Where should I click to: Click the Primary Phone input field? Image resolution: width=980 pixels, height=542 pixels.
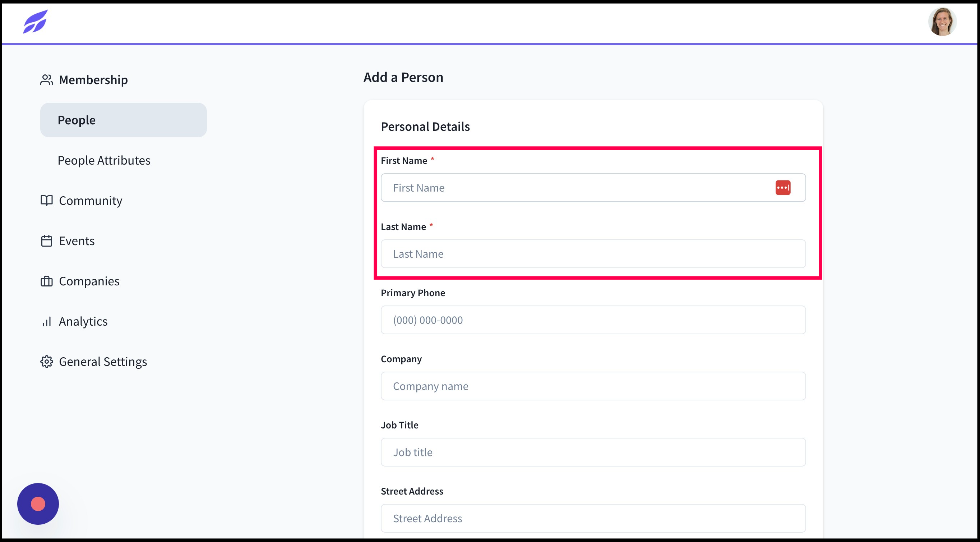coord(593,320)
